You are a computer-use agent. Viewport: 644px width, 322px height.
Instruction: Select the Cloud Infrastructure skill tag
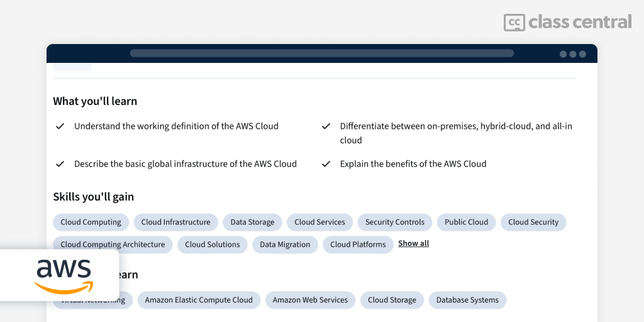pyautogui.click(x=176, y=222)
